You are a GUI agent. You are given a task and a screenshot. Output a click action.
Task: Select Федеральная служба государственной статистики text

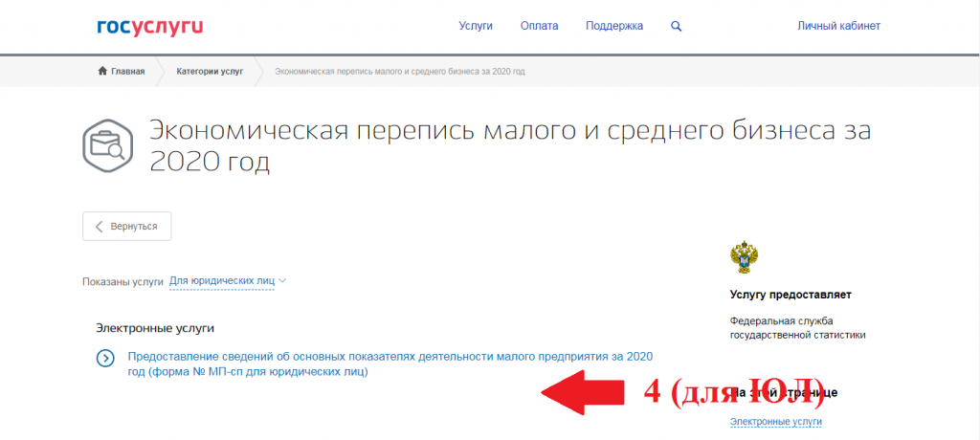[x=797, y=328]
